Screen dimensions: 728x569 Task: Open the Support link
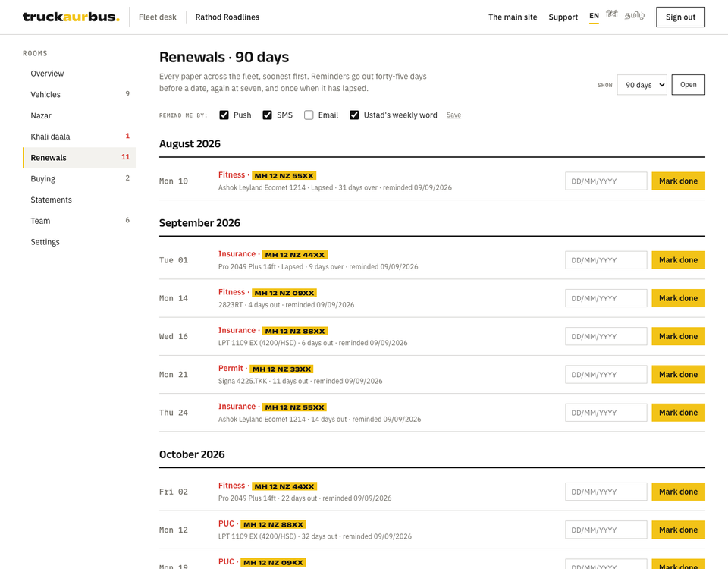[x=563, y=17]
